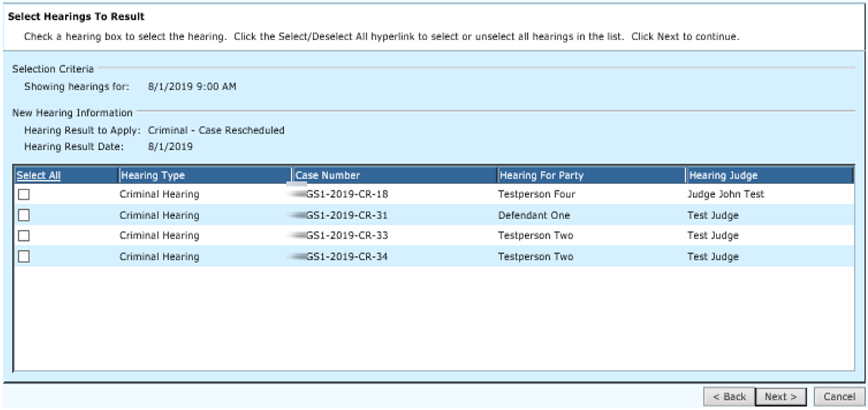Select the GS1-2019-CR-31 case number text
Image resolution: width=868 pixels, height=410 pixels.
(347, 215)
